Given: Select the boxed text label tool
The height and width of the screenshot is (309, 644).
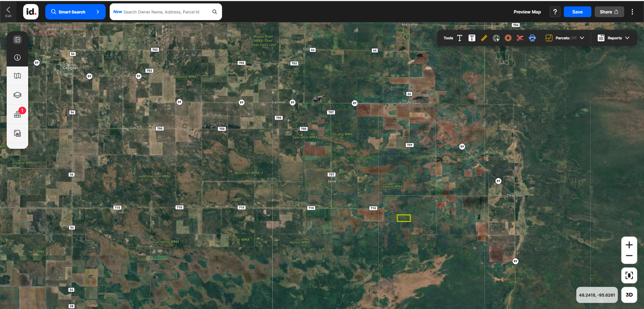Looking at the screenshot, I should pyautogui.click(x=472, y=38).
